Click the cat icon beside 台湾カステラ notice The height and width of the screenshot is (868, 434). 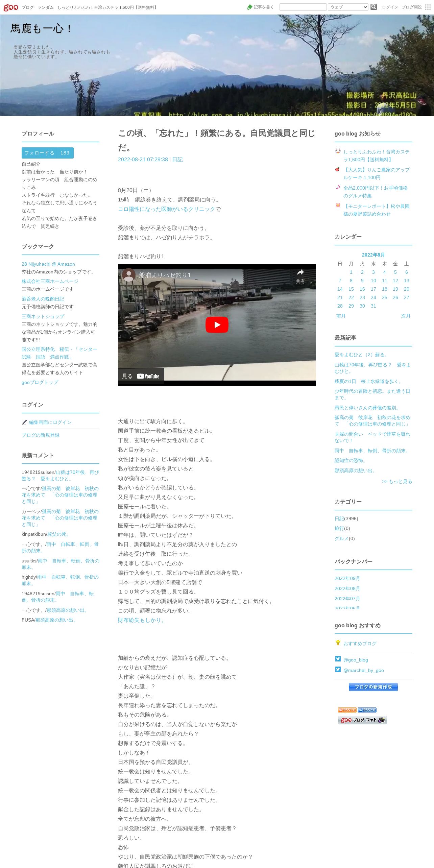coord(338,151)
